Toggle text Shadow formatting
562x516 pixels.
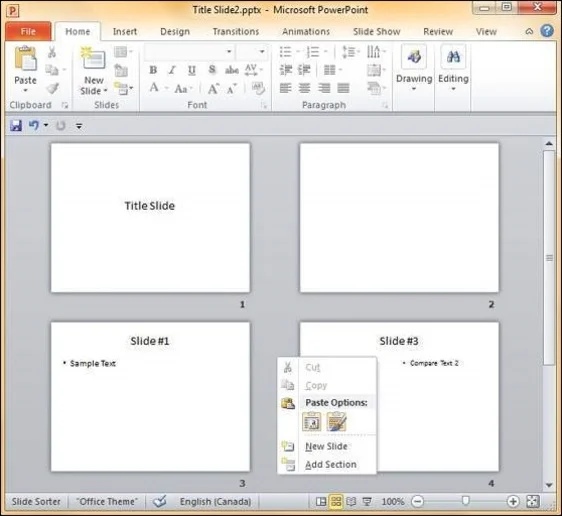212,70
